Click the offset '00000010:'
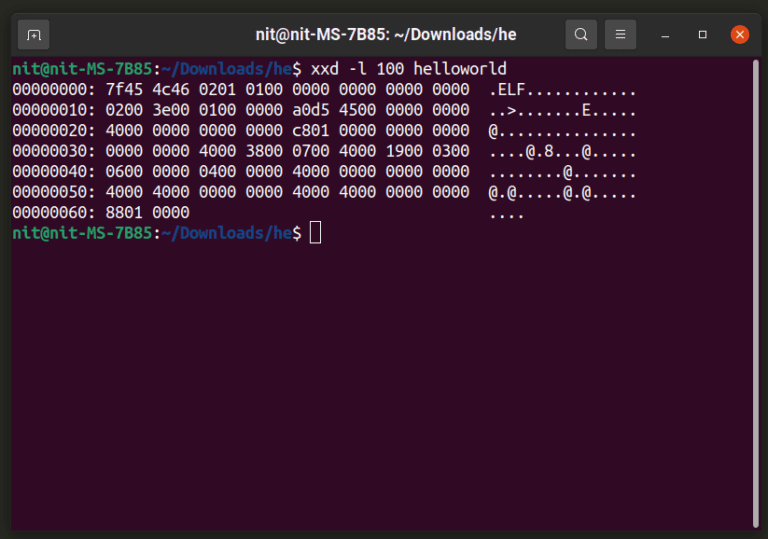The width and height of the screenshot is (768, 539). coord(54,110)
